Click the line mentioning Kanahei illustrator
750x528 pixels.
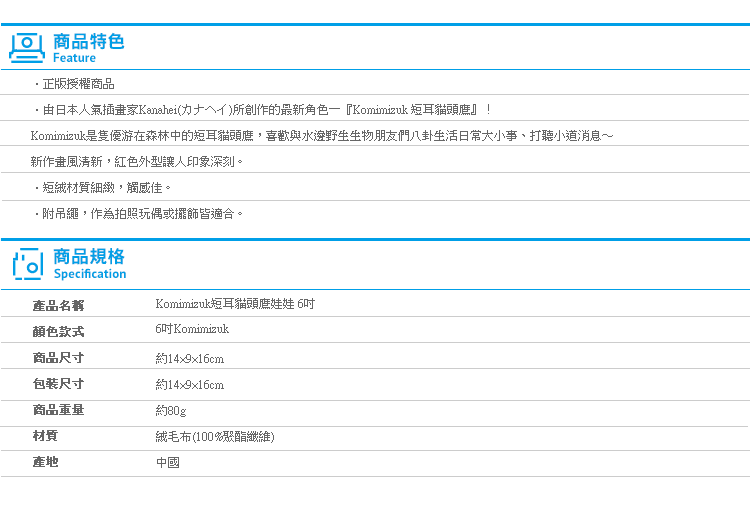[x=262, y=110]
